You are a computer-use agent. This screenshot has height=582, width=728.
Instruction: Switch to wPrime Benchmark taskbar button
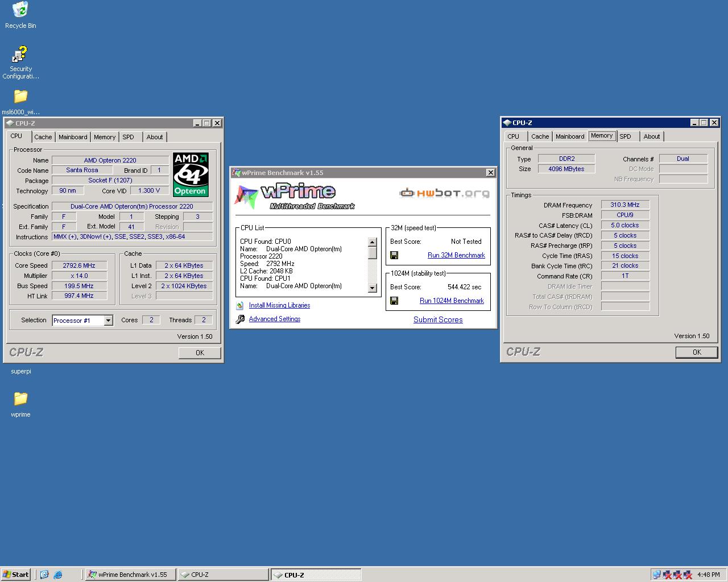(130, 575)
